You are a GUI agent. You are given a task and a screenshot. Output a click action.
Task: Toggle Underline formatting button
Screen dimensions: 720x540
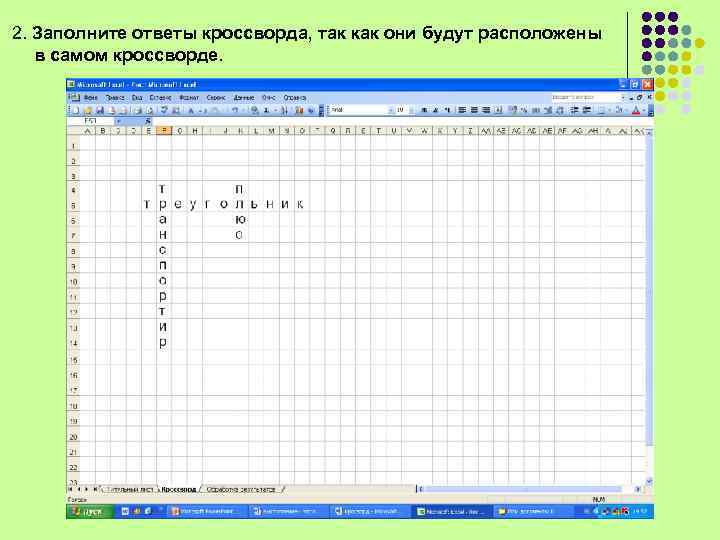(447, 110)
